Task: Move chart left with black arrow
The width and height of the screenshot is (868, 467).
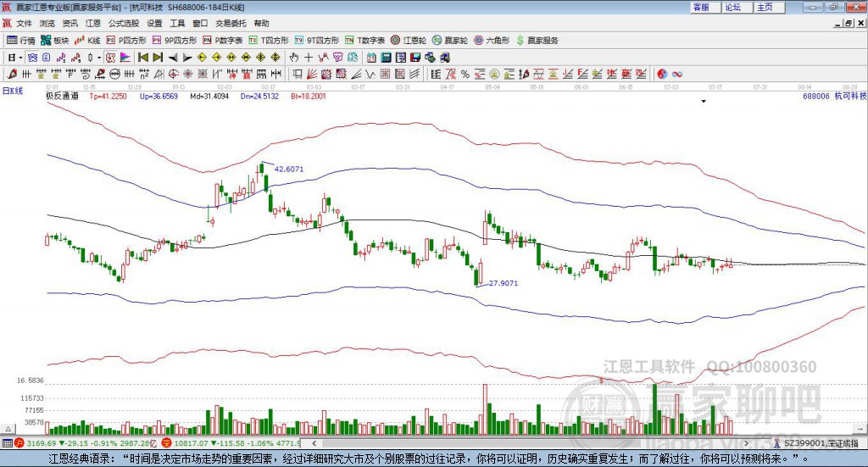Action: click(x=173, y=58)
